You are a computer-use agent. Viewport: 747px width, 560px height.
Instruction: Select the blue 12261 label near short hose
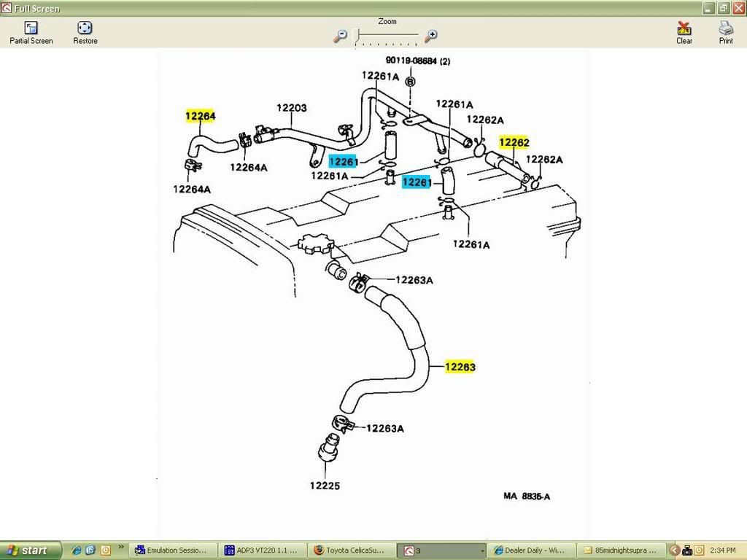417,182
